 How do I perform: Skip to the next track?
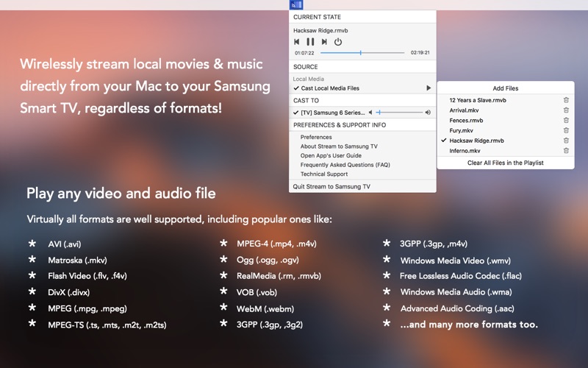[324, 42]
